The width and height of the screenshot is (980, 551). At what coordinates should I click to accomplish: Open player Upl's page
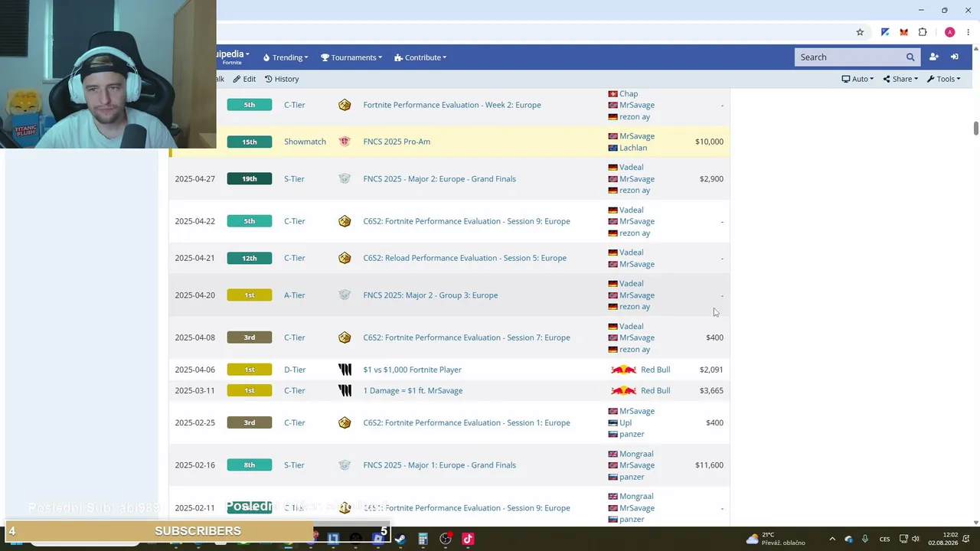pos(626,422)
